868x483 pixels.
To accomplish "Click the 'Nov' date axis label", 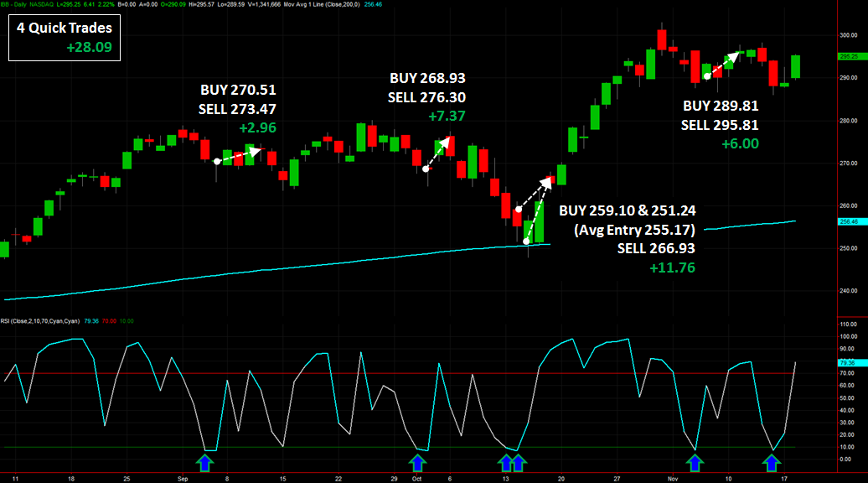I will pyautogui.click(x=673, y=479).
